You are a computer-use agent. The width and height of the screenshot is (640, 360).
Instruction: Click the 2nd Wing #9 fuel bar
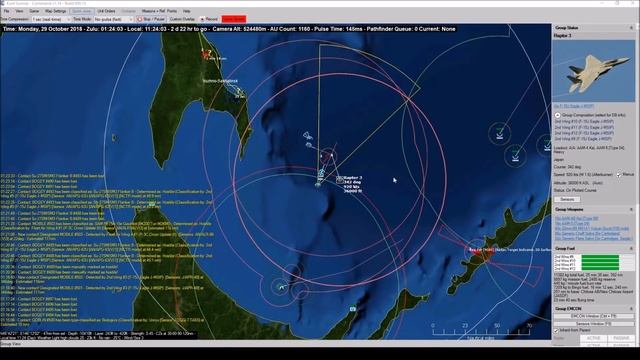click(600, 257)
